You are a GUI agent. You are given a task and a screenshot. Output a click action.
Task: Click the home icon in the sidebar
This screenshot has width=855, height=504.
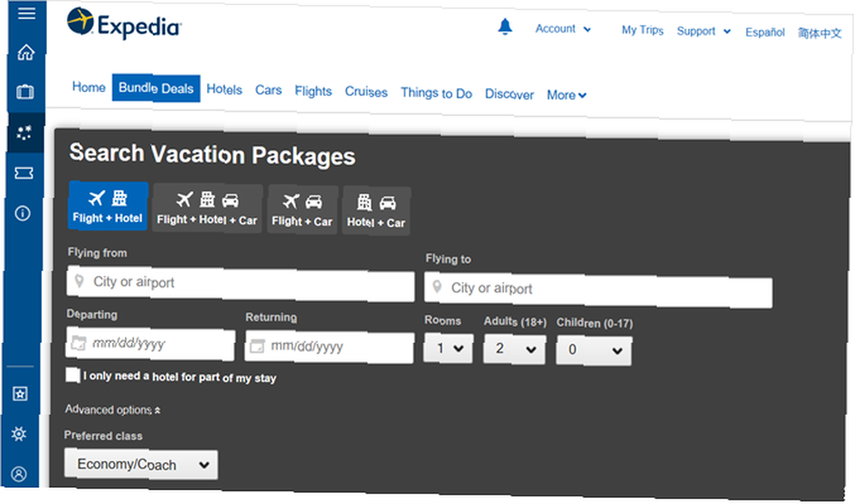pos(26,52)
